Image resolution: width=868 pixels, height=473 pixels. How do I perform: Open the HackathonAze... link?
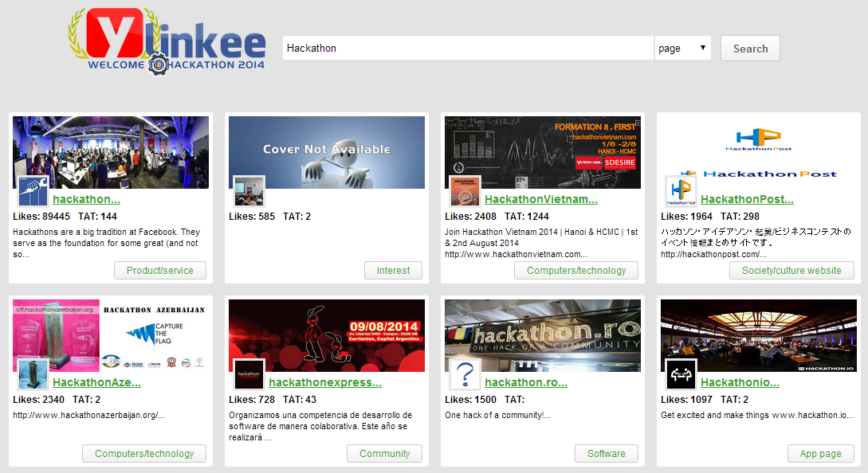tap(96, 382)
